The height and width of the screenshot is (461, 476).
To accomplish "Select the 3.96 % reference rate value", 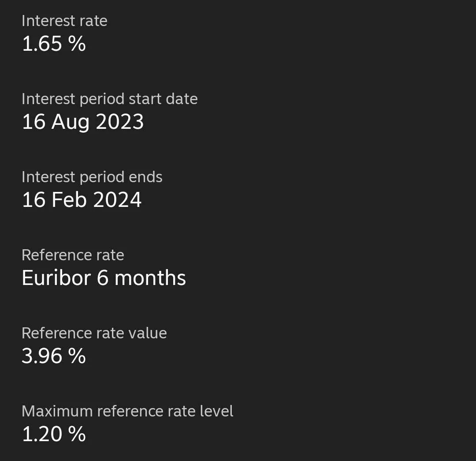I will (x=53, y=356).
